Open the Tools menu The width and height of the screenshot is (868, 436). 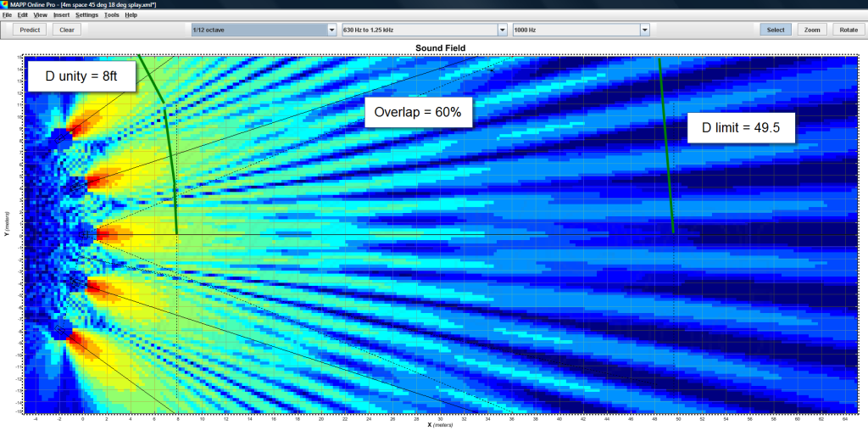coord(112,14)
